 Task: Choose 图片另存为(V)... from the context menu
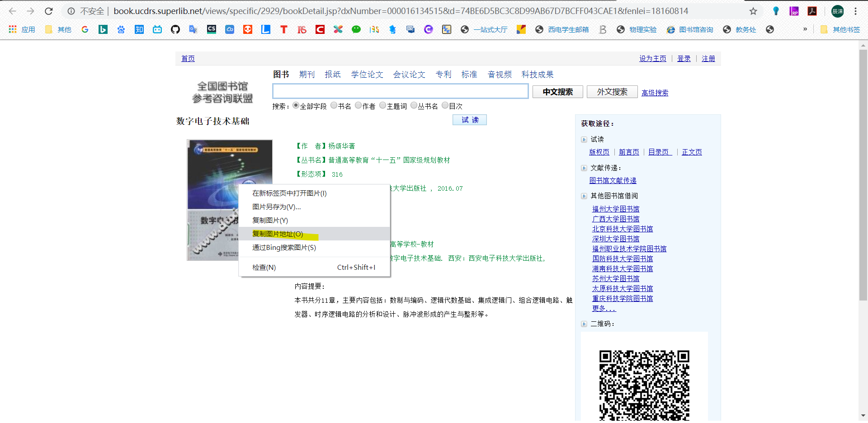click(276, 207)
